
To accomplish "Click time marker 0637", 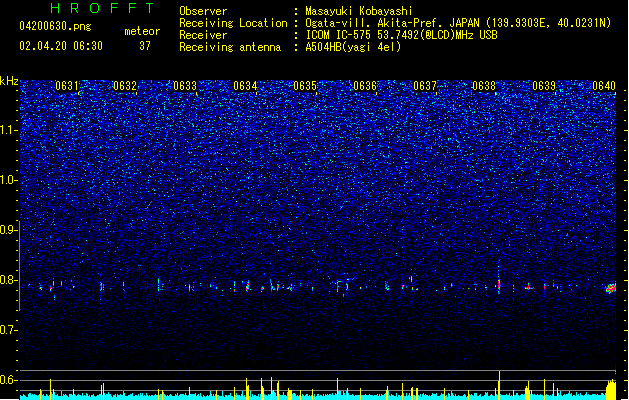I will point(425,86).
